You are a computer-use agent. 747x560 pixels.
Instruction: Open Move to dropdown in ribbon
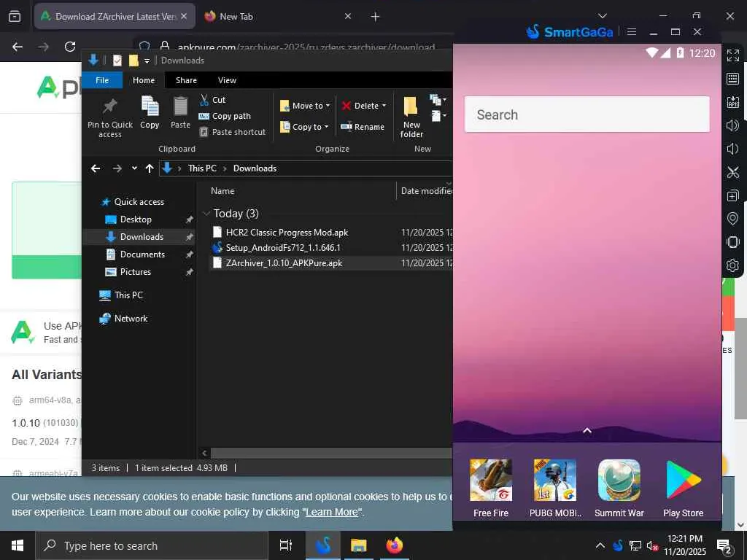[305, 106]
